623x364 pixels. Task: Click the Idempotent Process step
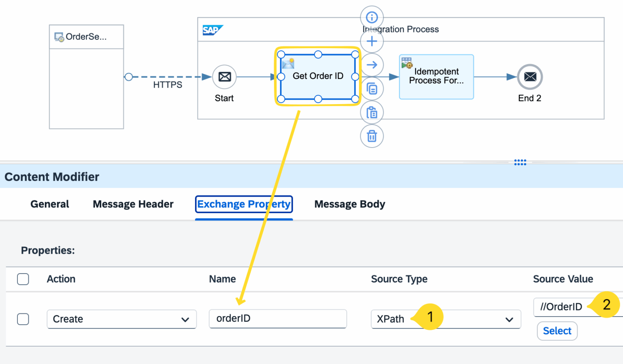436,77
